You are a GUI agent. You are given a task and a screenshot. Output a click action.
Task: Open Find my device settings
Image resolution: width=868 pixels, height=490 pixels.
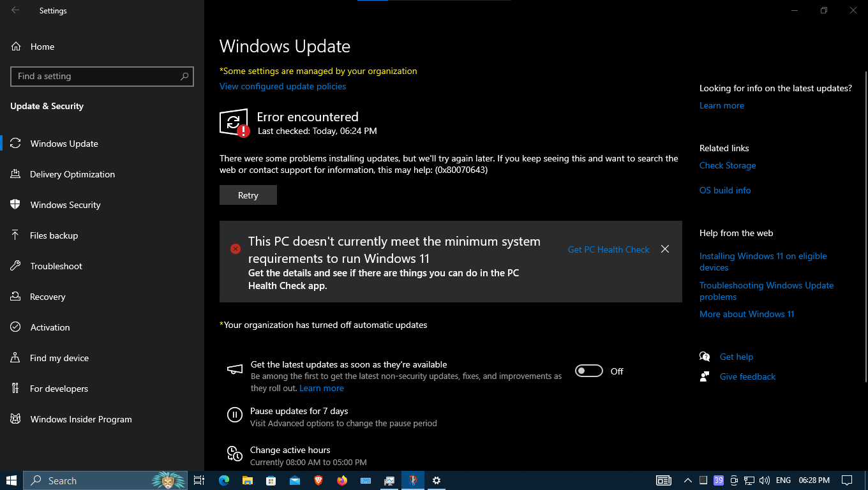(x=59, y=357)
